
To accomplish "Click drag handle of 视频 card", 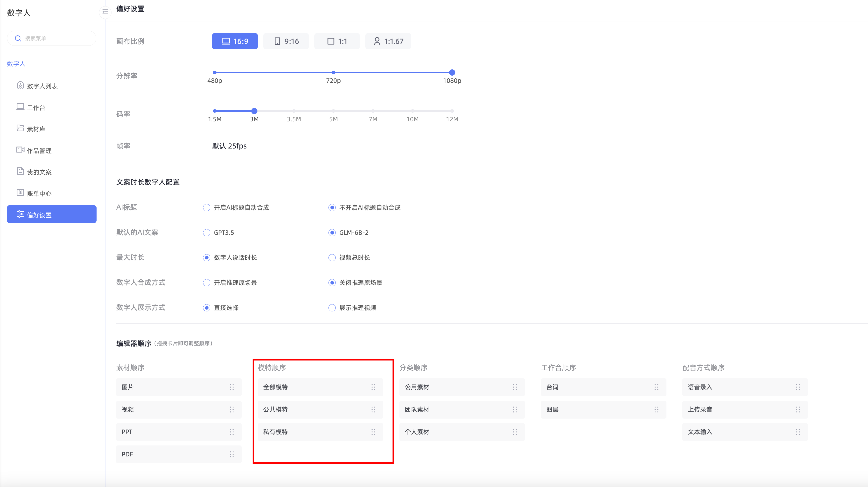I will (x=232, y=410).
